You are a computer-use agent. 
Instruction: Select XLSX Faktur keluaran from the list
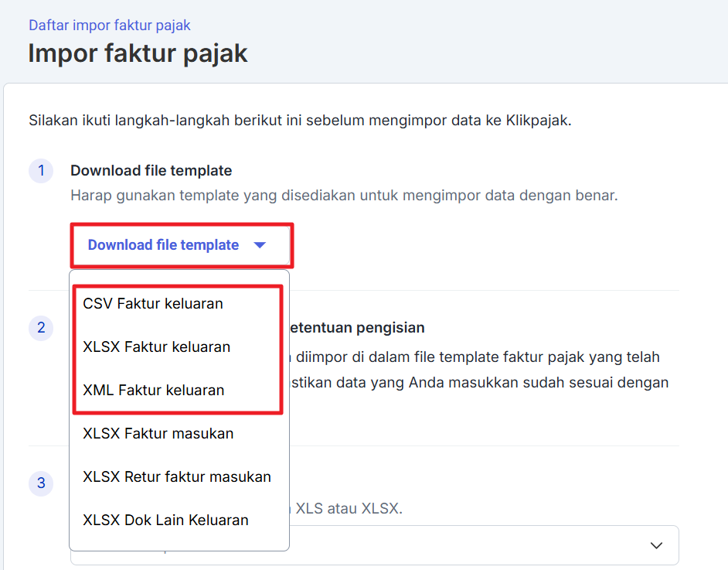[157, 347]
